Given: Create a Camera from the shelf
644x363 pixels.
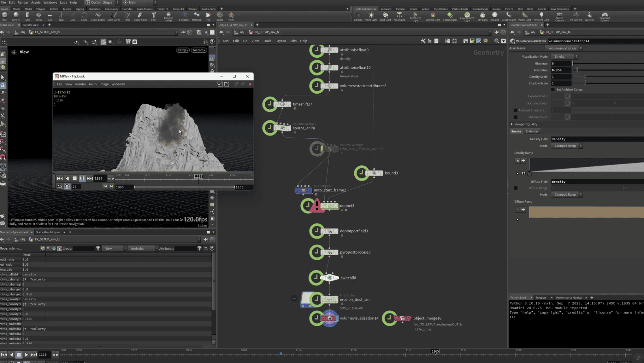Looking at the screenshot, I should point(358,16).
